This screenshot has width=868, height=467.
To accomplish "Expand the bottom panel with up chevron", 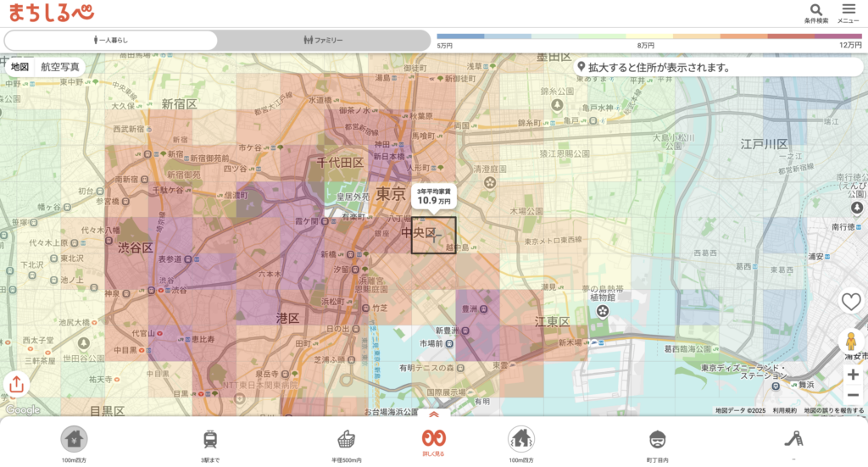I will (434, 415).
